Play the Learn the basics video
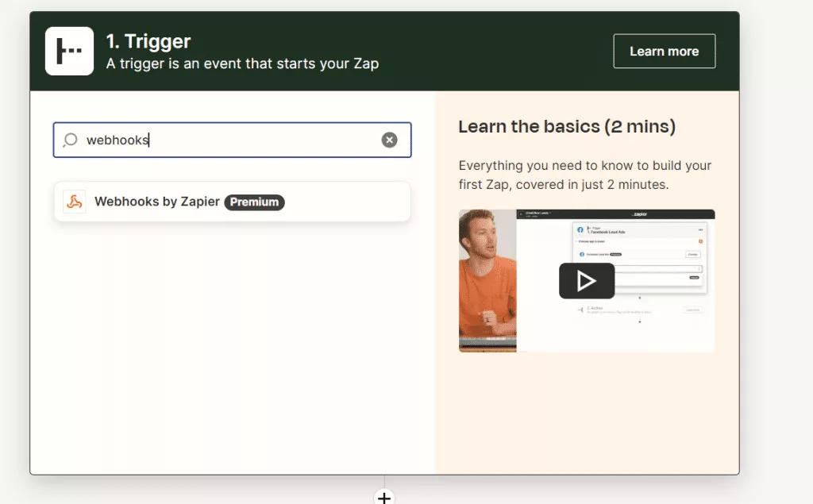This screenshot has width=813, height=504. point(587,281)
